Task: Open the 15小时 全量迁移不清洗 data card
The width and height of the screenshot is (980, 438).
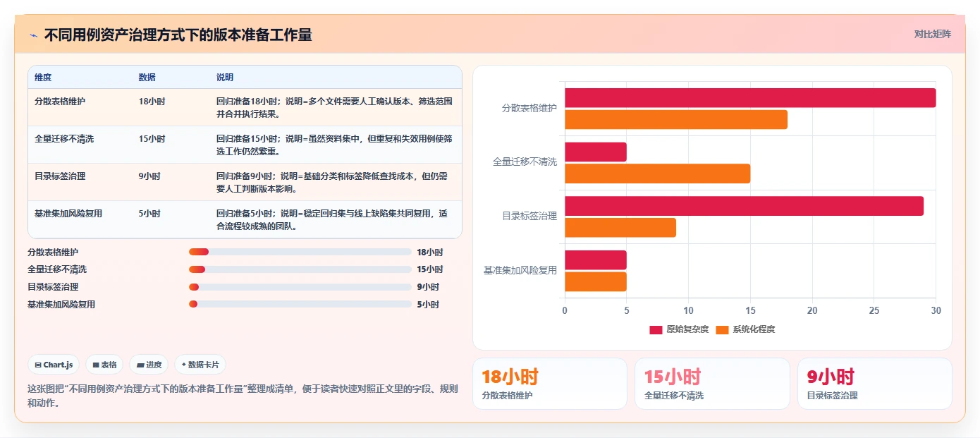Action: tap(712, 384)
